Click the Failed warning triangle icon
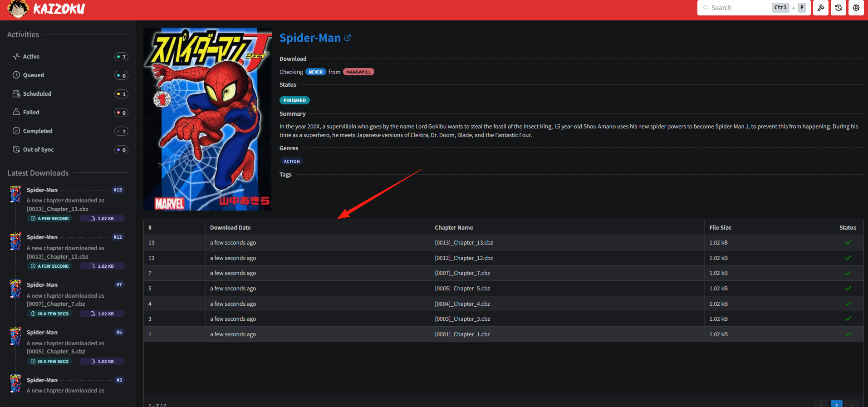 click(16, 112)
